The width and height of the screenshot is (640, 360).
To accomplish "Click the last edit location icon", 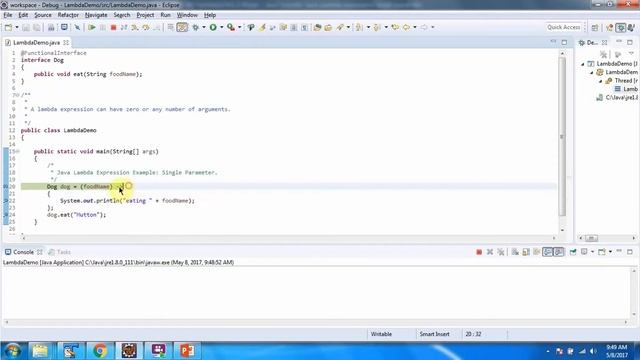I will [395, 27].
